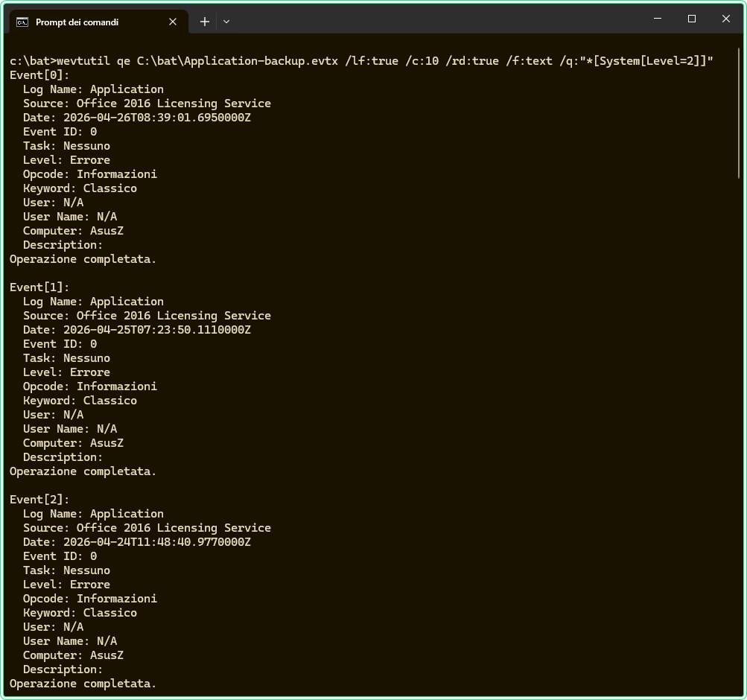The width and height of the screenshot is (747, 700).
Task: Click the 2026-04-26 date line of Event[0]
Action: pos(136,118)
